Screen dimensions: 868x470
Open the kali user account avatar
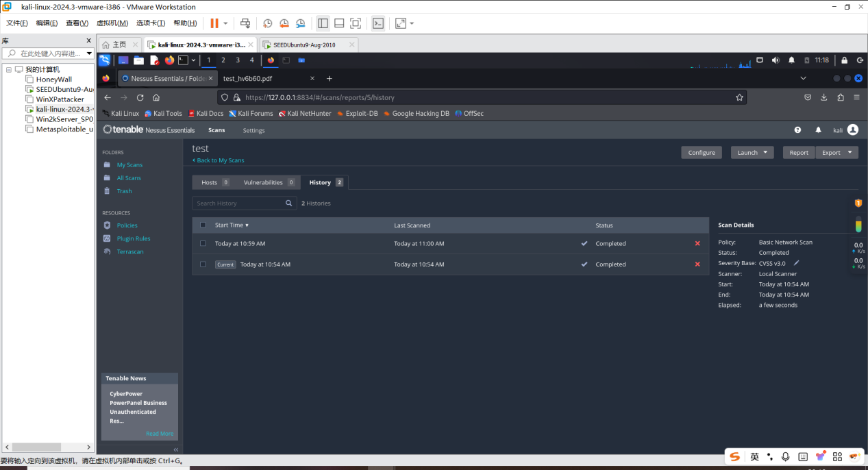(852, 129)
